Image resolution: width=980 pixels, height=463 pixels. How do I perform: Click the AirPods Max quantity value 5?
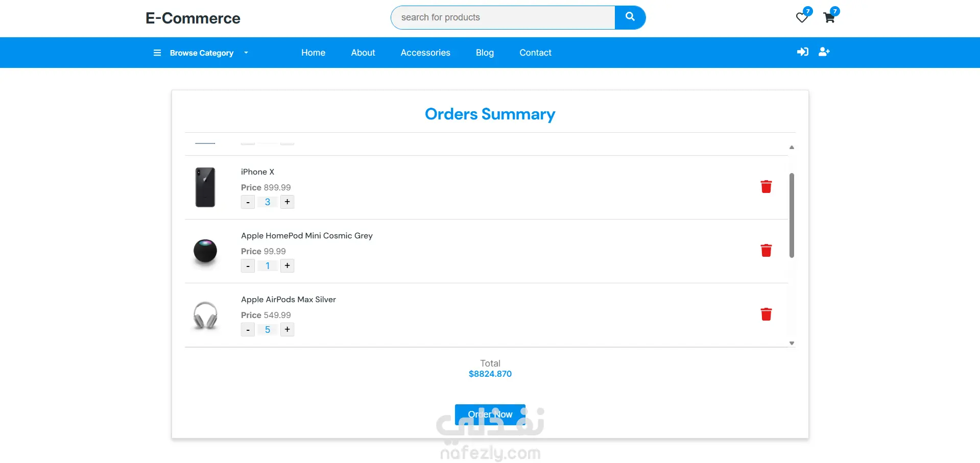click(268, 330)
